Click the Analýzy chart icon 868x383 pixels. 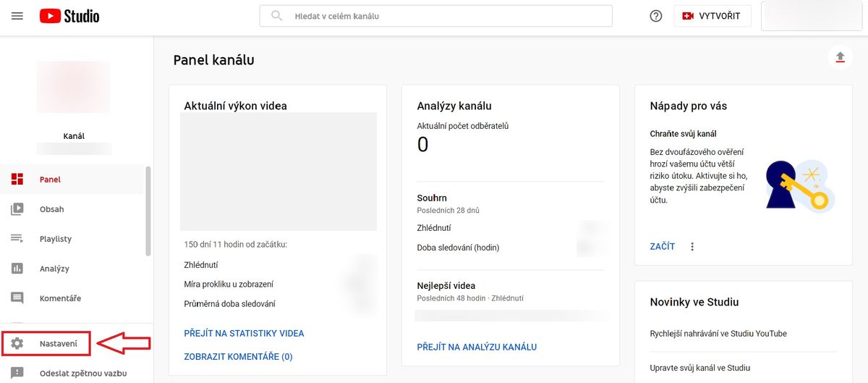coord(17,269)
